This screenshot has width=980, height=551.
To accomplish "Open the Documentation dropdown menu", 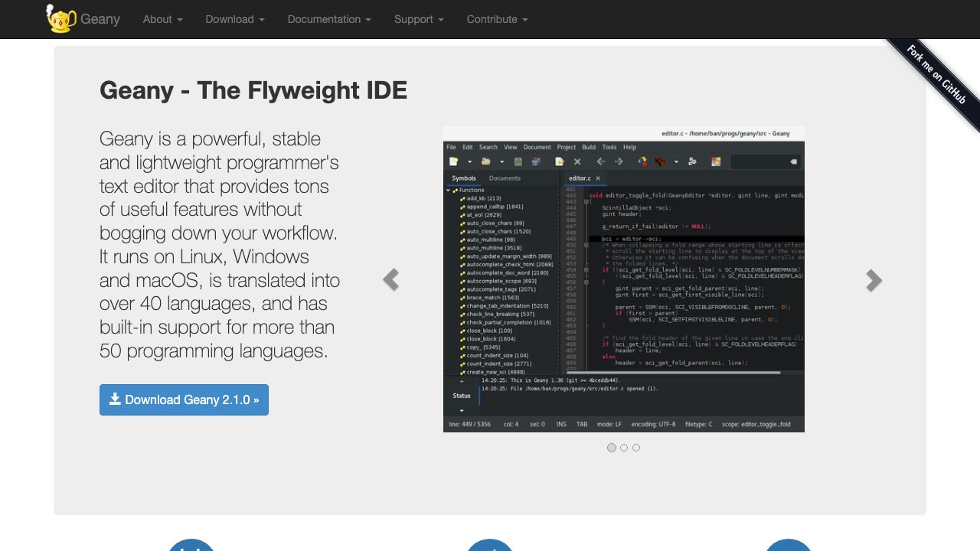I will tap(329, 19).
